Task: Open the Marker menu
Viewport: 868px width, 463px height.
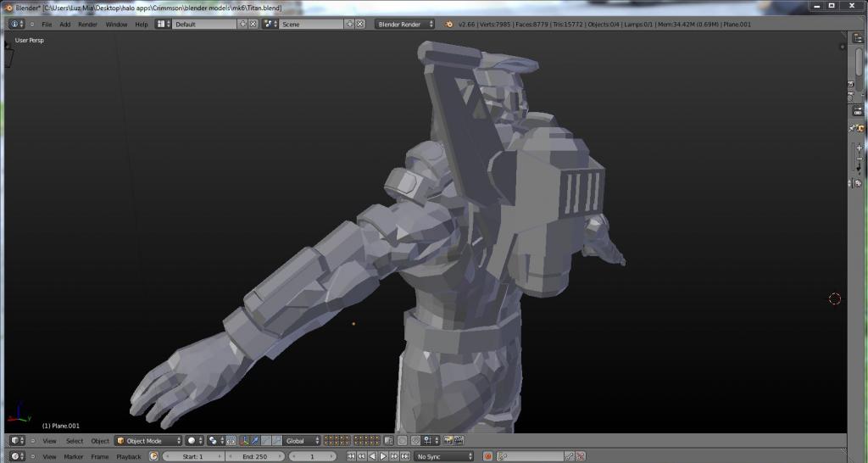Action: [74, 457]
